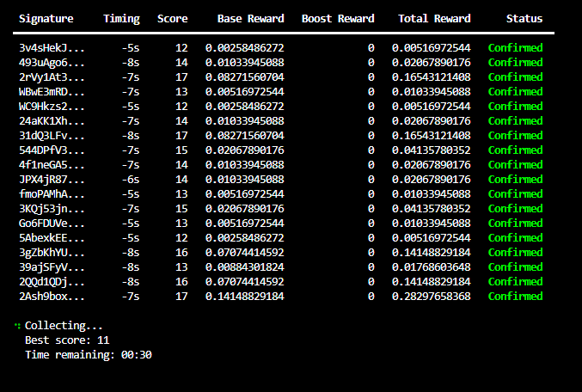582x392 pixels.
Task: Click signature WBwE3mRD...
Action: pos(52,92)
